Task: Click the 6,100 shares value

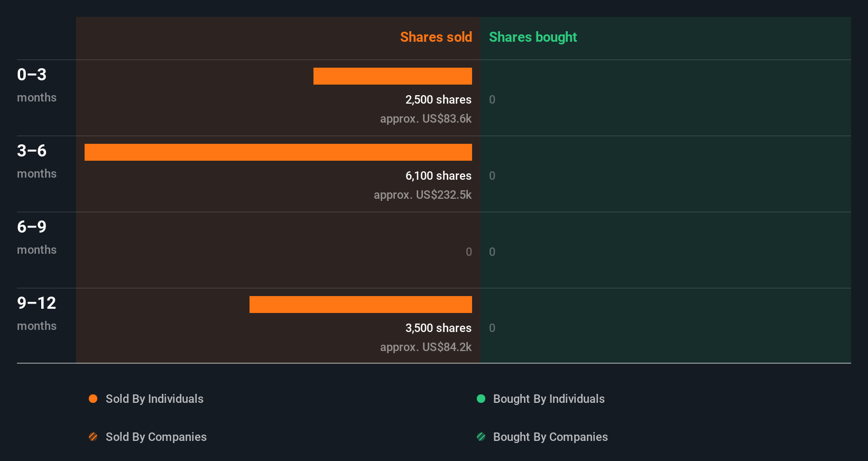Action: [438, 176]
